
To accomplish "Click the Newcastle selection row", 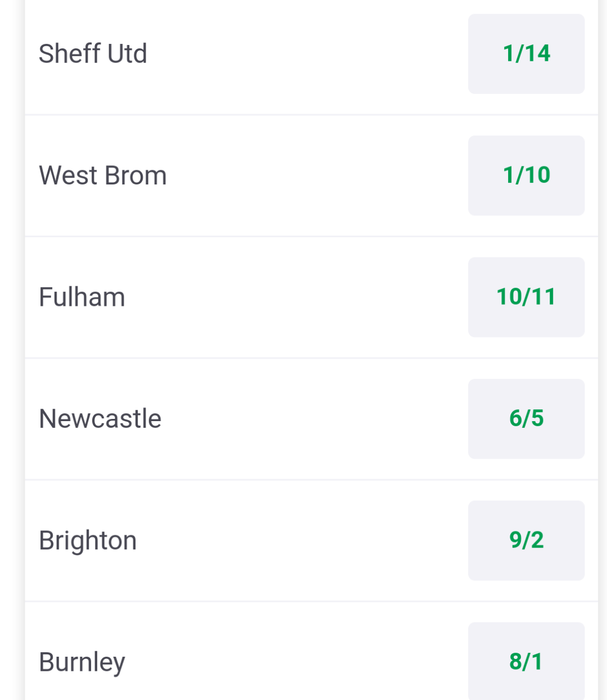I will pos(311,419).
